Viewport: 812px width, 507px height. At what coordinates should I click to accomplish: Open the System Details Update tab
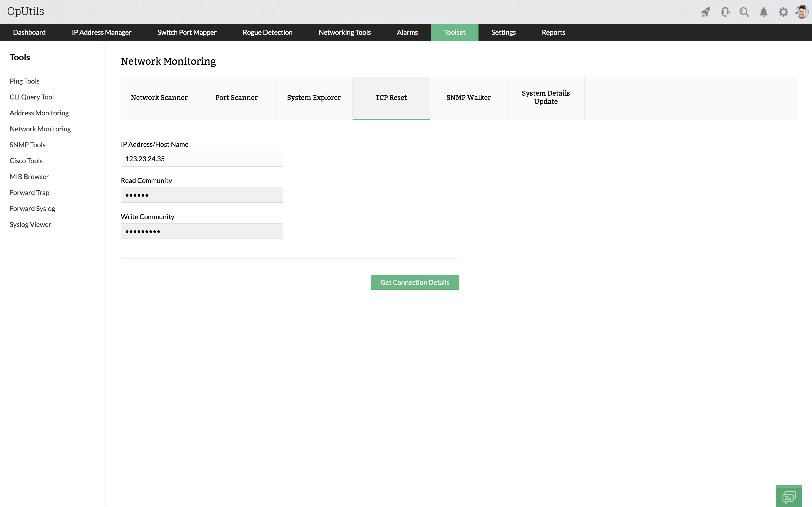546,98
